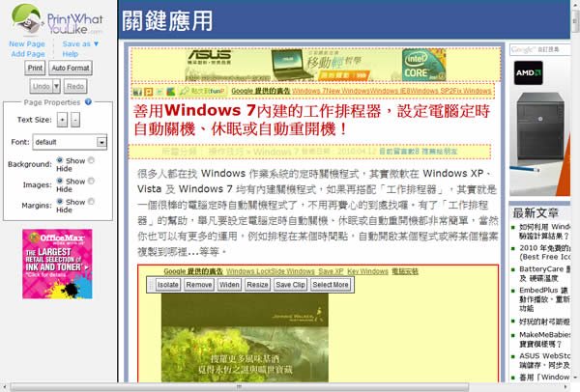Open the Undo dropdown button
This screenshot has width=580, height=392.
tap(57, 87)
